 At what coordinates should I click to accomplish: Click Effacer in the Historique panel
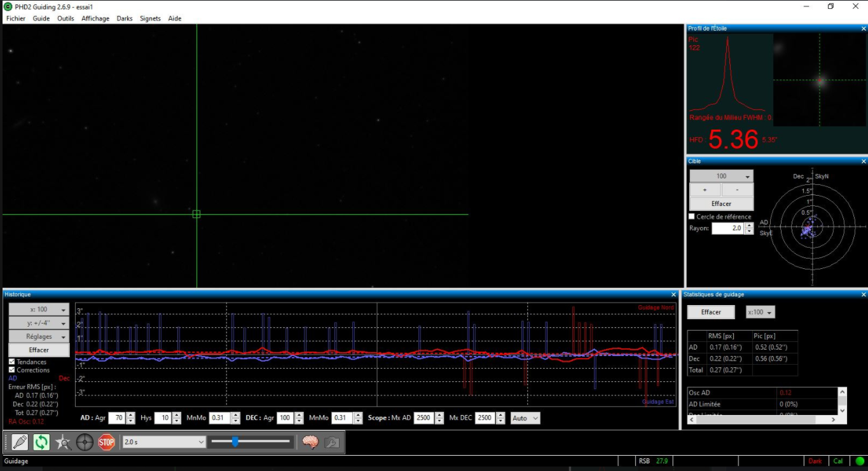[39, 350]
